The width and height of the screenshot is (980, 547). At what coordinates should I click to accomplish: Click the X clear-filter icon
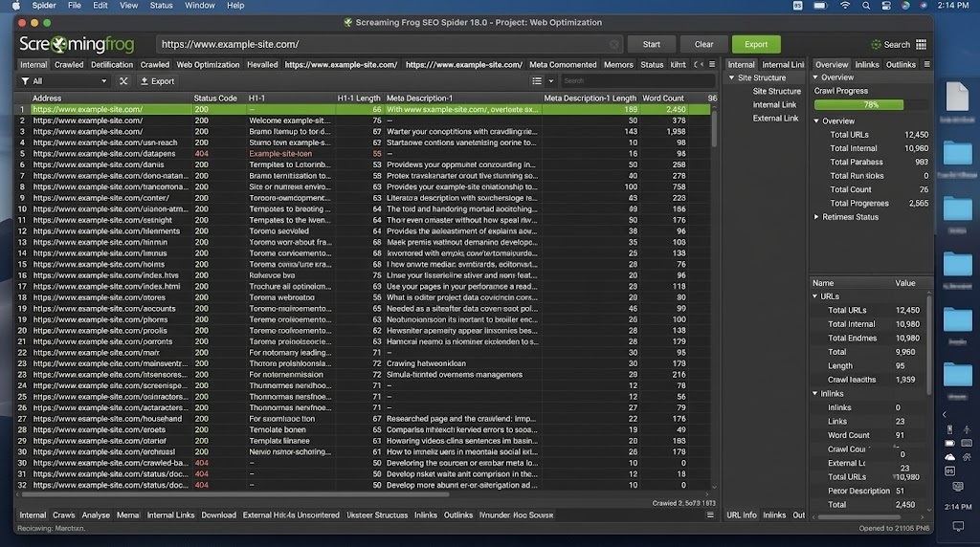point(123,81)
